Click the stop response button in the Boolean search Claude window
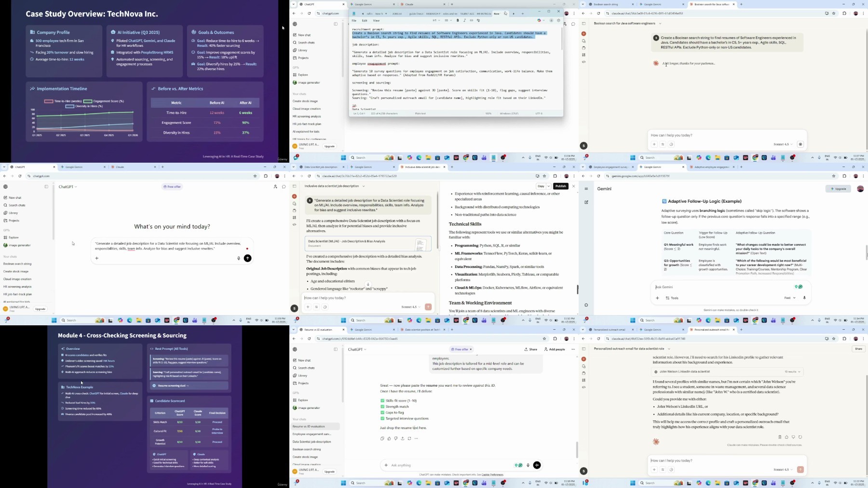The image size is (868, 488). tap(800, 144)
